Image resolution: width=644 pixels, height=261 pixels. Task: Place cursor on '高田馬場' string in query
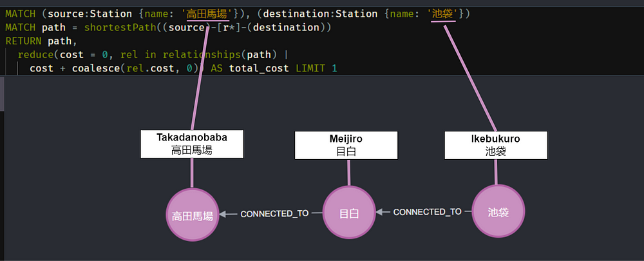206,14
